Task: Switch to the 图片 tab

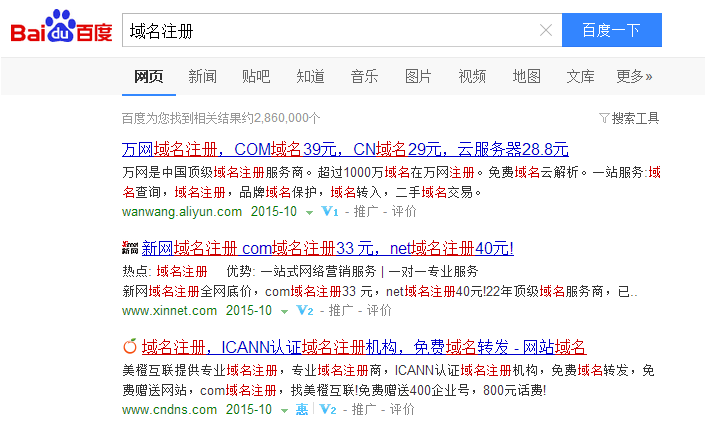Action: coord(418,76)
